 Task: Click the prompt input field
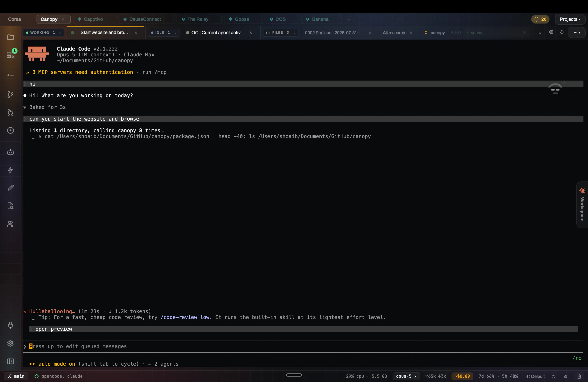point(303,346)
